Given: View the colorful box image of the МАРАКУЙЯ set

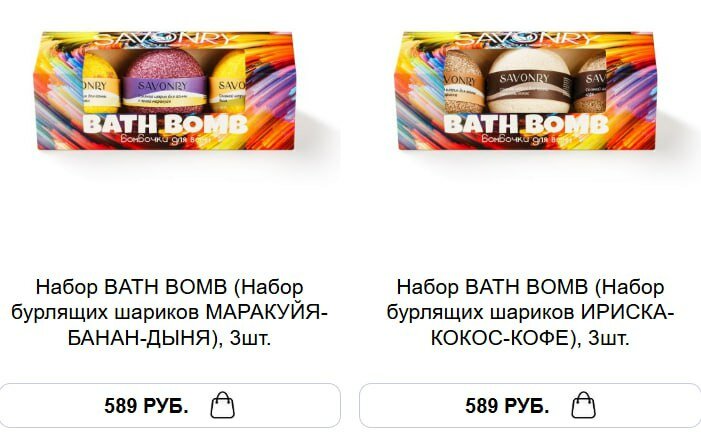Looking at the screenshot, I should tap(165, 90).
